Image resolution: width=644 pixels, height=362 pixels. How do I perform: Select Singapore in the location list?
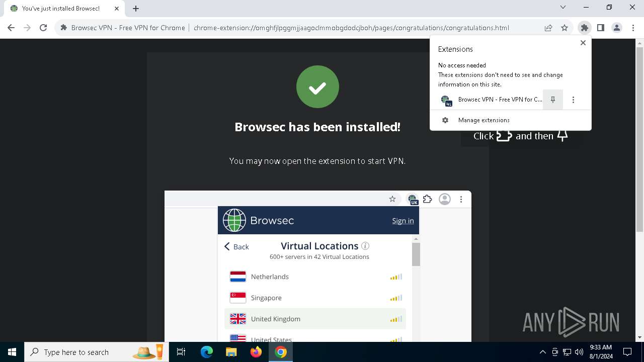(x=315, y=298)
